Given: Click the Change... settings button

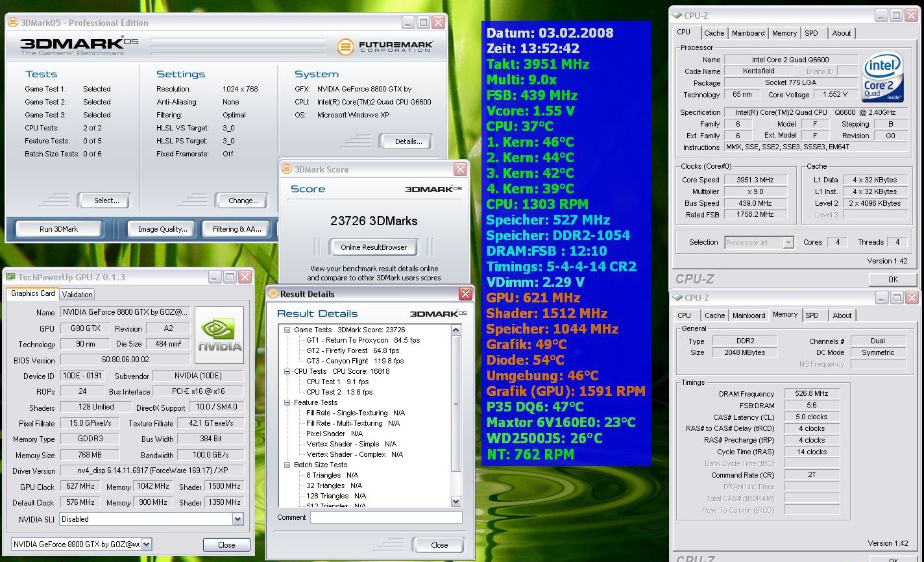Looking at the screenshot, I should pos(243,201).
